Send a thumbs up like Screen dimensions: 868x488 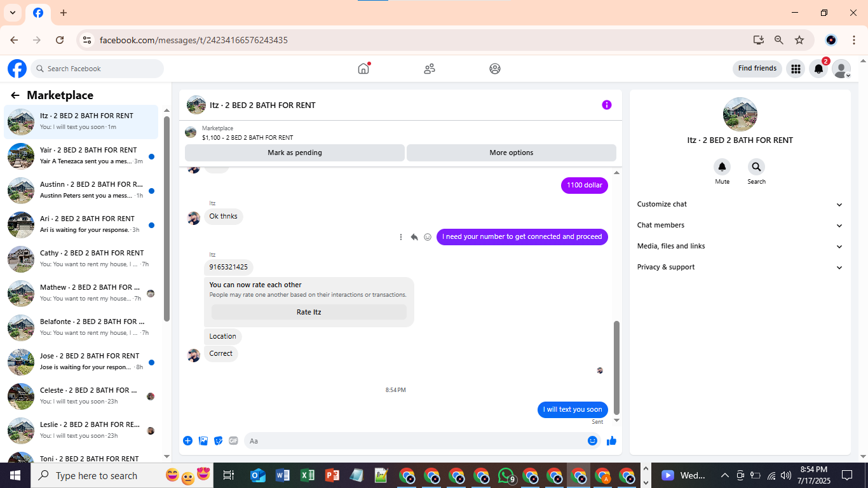tap(611, 441)
